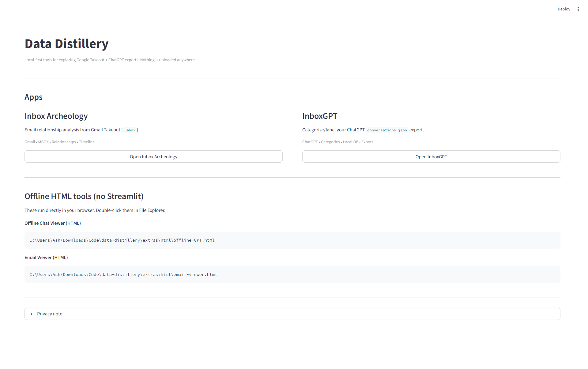The height and width of the screenshot is (369, 588).
Task: Click the offline-GPT.html path code block
Action: point(122,240)
